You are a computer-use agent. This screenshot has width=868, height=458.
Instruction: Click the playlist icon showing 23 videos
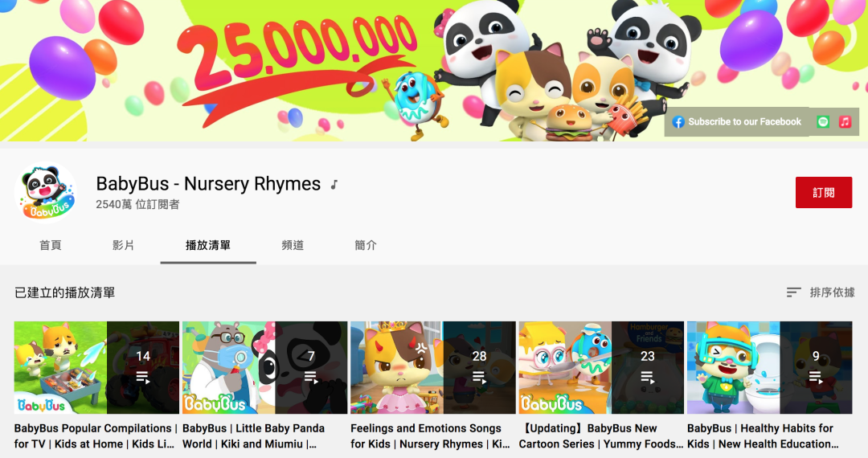648,376
